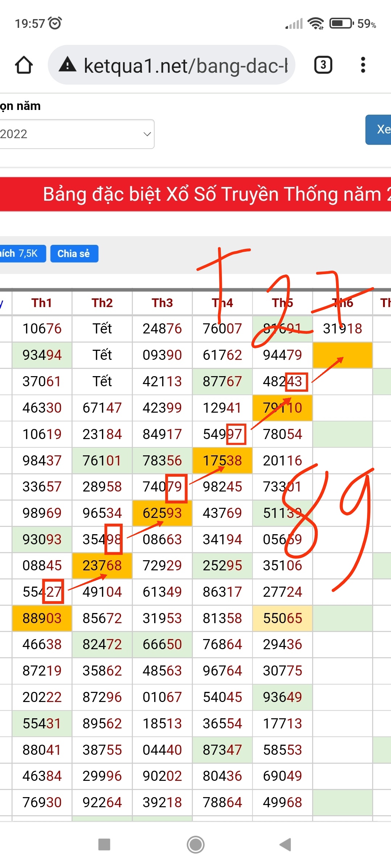Select the green cell 76101
This screenshot has height=868, width=391.
102,461
